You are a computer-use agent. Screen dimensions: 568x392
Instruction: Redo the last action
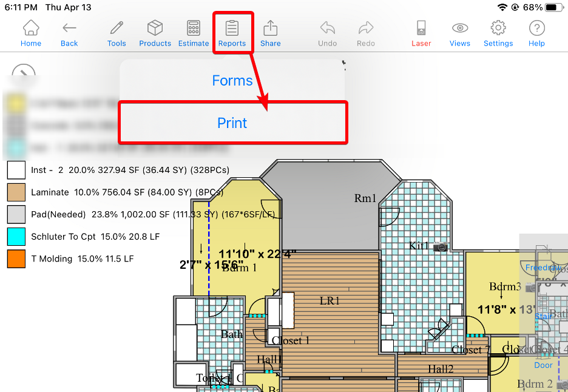coord(366,33)
